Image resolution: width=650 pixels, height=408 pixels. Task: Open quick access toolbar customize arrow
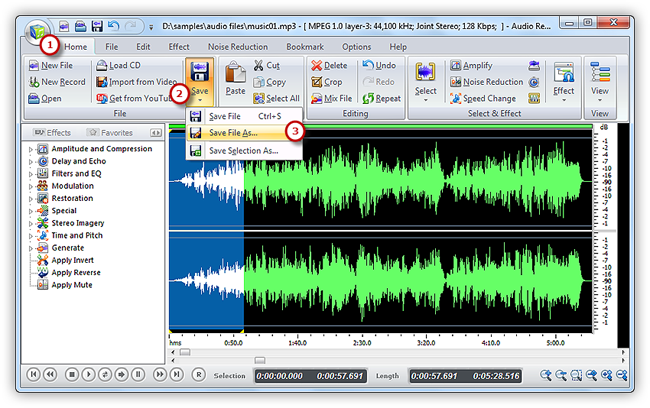click(151, 28)
